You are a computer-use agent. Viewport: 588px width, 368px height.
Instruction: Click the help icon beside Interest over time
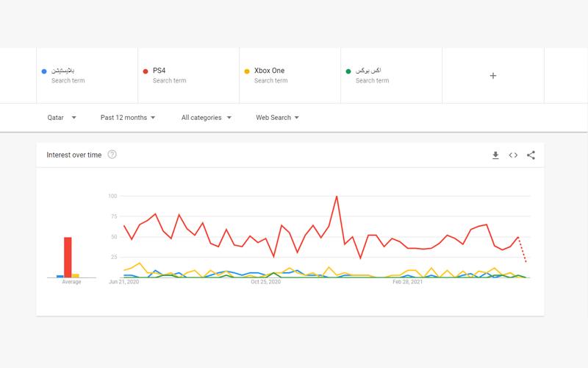pyautogui.click(x=112, y=155)
